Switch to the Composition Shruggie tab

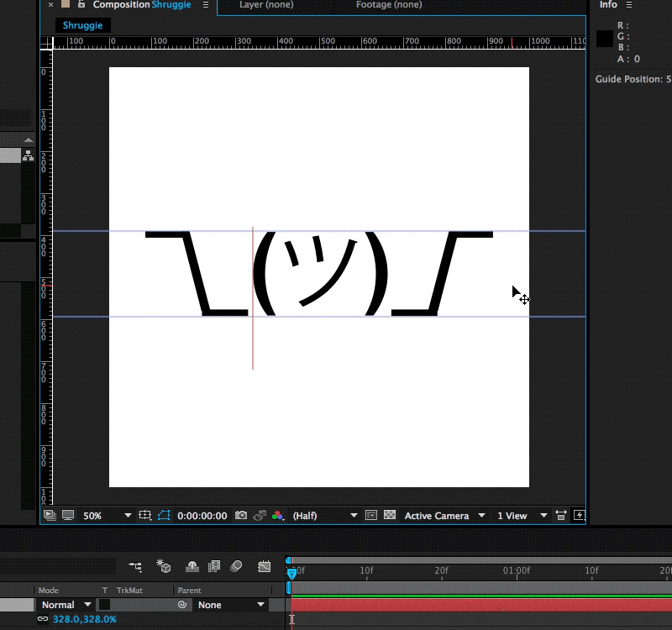(x=141, y=5)
